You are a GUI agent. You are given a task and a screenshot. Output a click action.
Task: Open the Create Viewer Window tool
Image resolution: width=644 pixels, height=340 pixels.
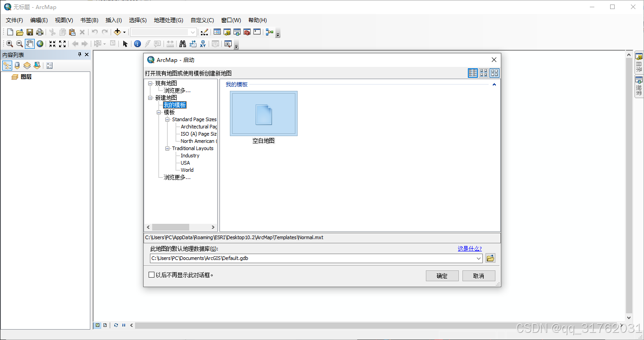click(228, 44)
